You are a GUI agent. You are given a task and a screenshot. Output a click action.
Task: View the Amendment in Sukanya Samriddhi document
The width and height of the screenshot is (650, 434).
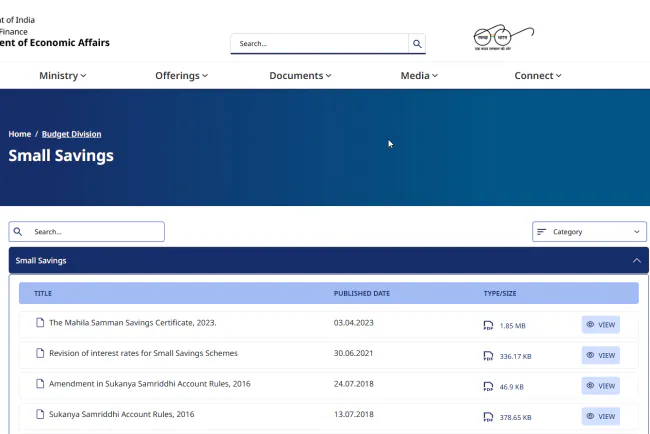pyautogui.click(x=601, y=386)
